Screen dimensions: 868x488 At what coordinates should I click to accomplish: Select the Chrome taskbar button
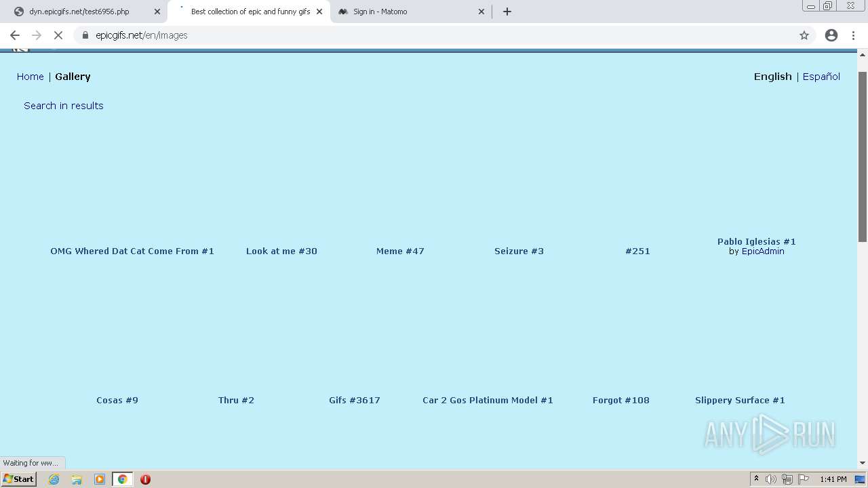pyautogui.click(x=123, y=479)
